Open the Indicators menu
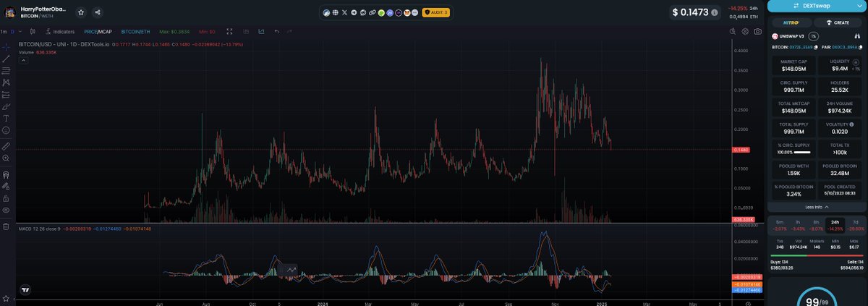868x306 pixels. 60,32
